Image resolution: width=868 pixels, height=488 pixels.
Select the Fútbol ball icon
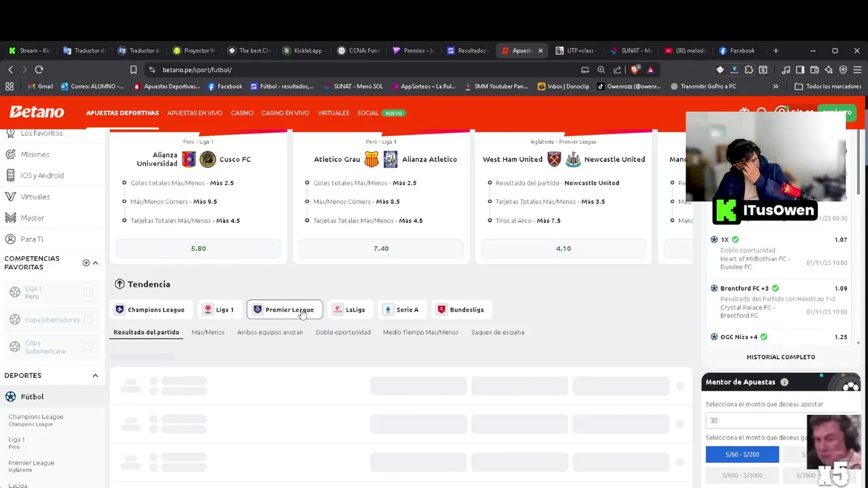pyautogui.click(x=10, y=396)
